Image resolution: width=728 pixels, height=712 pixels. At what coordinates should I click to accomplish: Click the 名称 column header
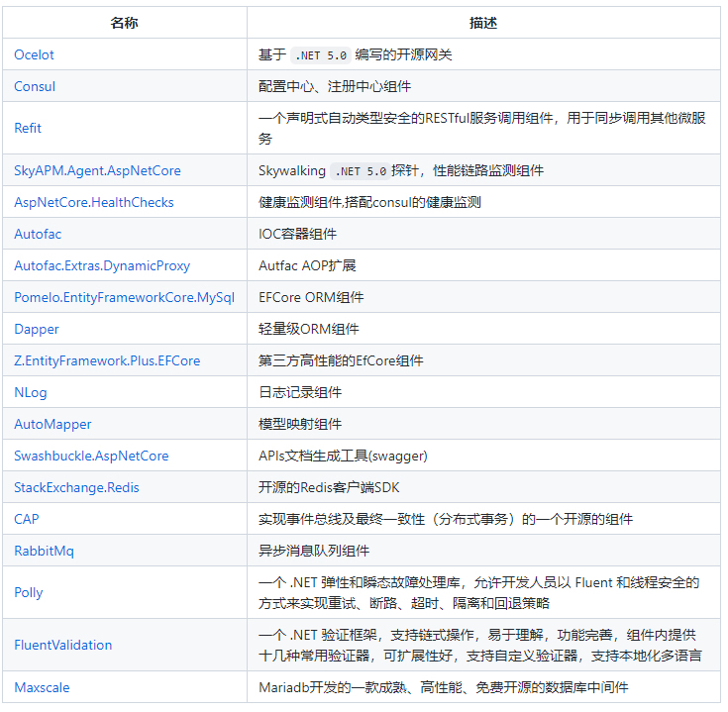coord(124,23)
